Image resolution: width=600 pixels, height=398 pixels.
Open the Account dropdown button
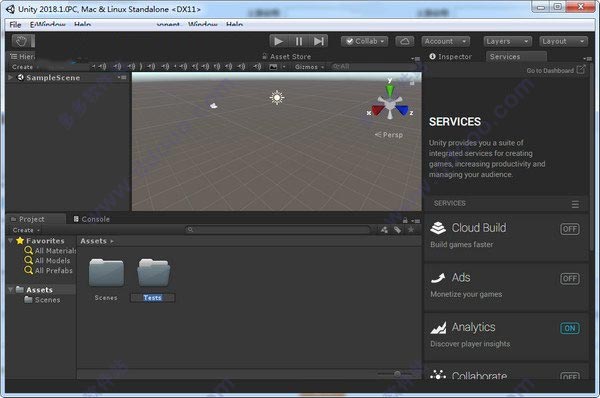click(446, 41)
